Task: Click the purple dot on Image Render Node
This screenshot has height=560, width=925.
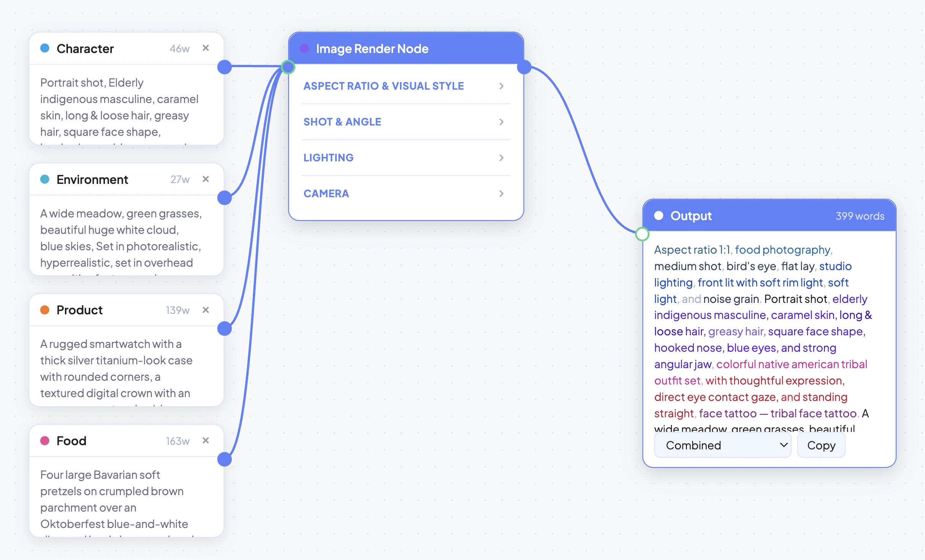Action: tap(305, 48)
